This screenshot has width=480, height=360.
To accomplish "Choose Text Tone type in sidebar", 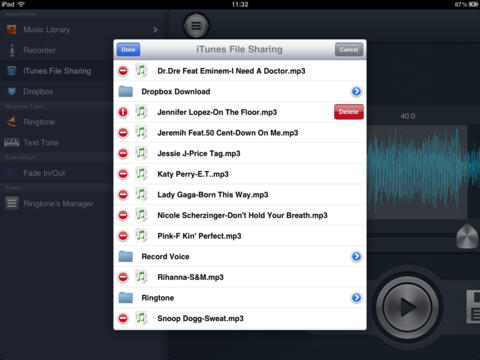I will (57, 143).
